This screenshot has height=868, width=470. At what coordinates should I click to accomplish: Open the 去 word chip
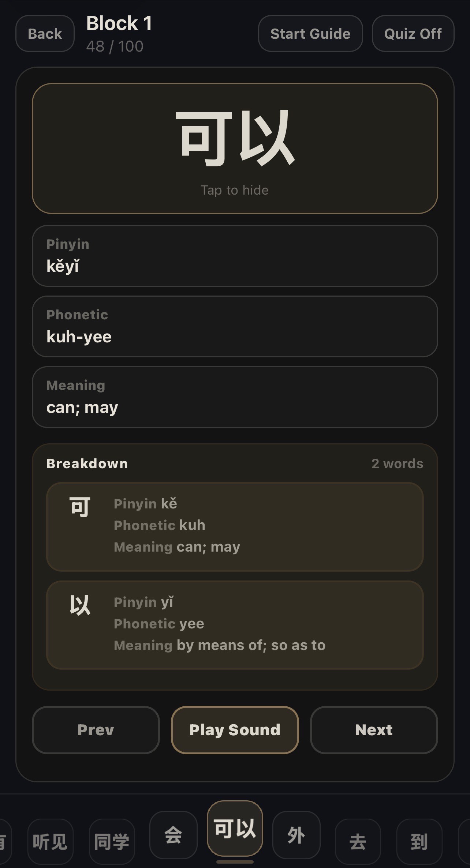[358, 840]
